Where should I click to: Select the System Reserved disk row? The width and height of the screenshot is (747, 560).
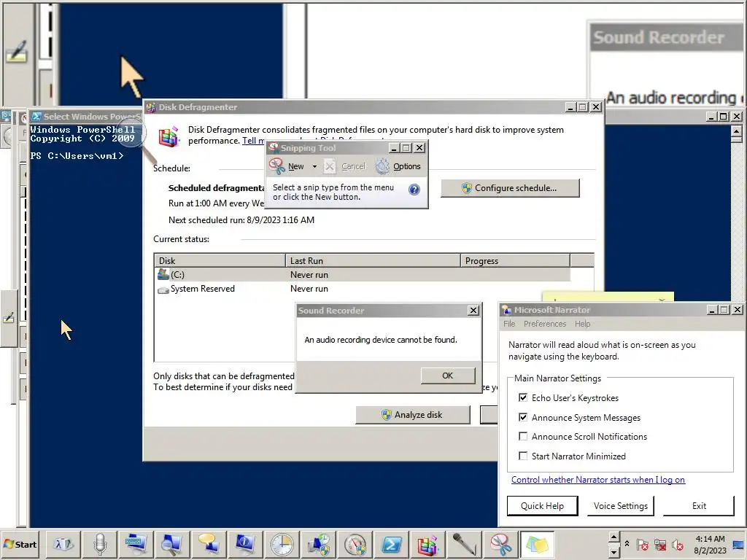click(362, 289)
